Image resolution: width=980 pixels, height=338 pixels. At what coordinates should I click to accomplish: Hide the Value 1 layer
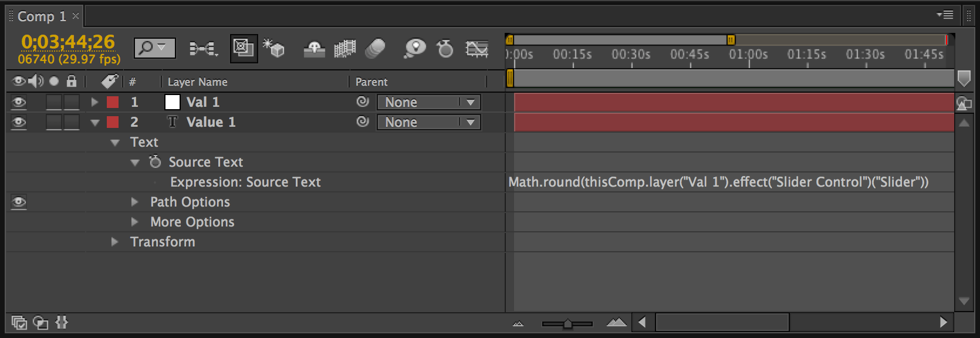pos(19,122)
